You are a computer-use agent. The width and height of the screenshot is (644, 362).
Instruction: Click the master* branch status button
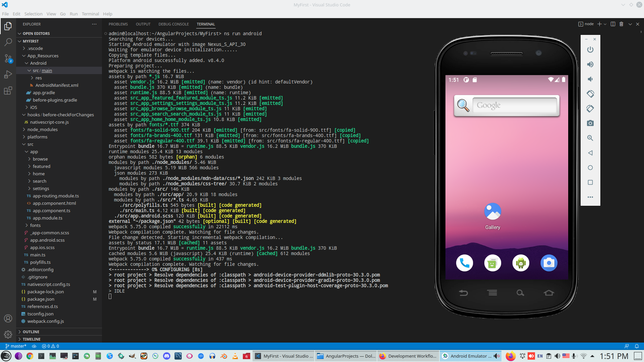tap(16, 346)
